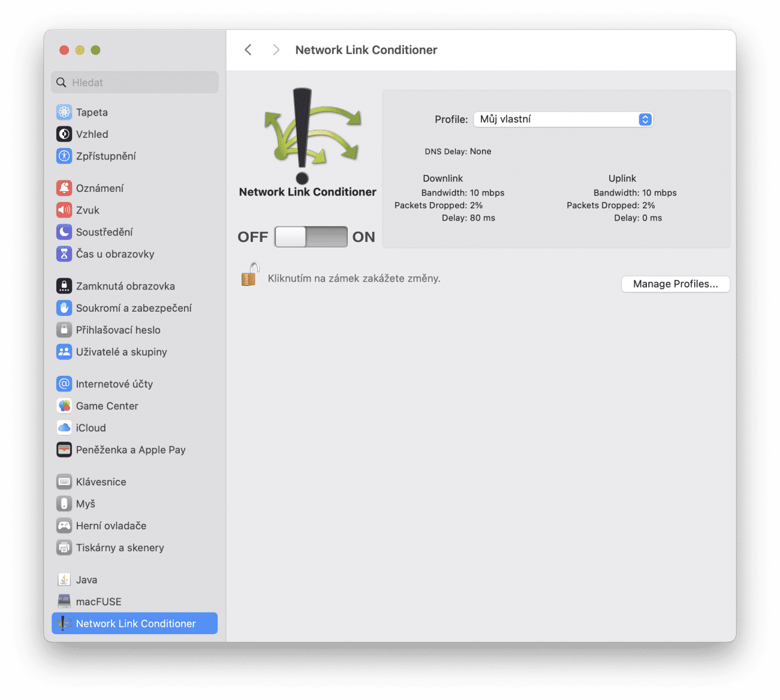780x700 pixels.
Task: Click the padlock icon to prevent changes
Action: [250, 274]
